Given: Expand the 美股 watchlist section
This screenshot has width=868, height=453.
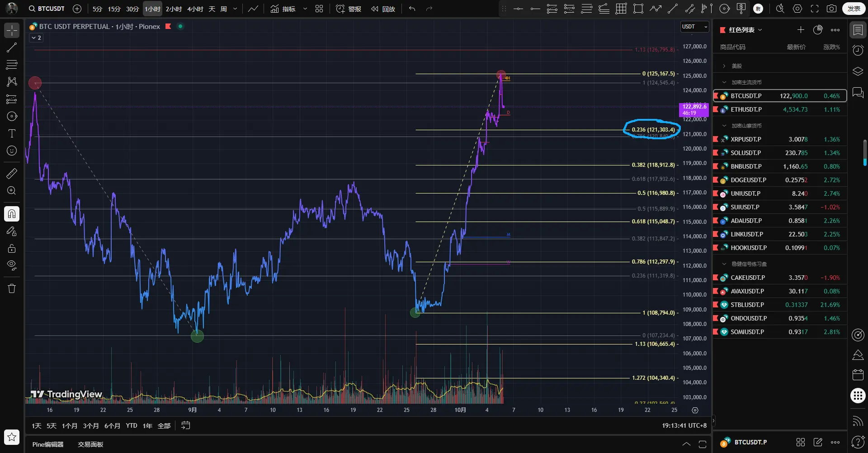Looking at the screenshot, I should [724, 66].
